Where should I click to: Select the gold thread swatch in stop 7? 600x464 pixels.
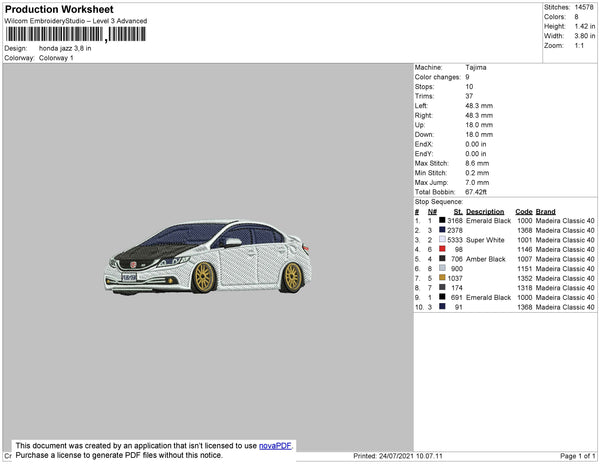pos(441,278)
